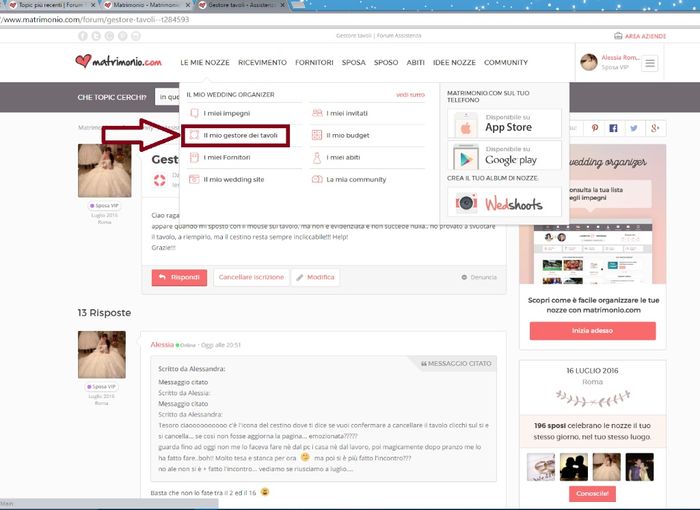Expand the 'Ricevimento' navigation menu
This screenshot has width=700, height=510.
pyautogui.click(x=262, y=62)
